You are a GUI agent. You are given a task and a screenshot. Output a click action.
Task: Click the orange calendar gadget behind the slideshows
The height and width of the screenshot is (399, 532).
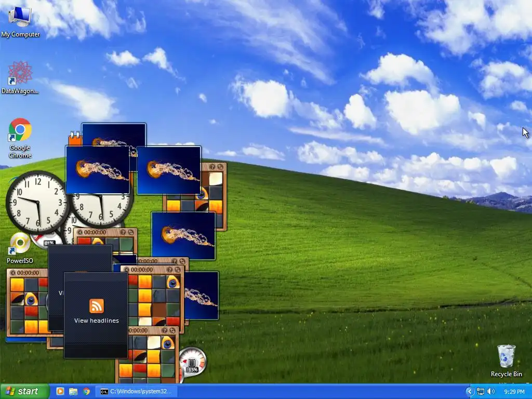75,139
